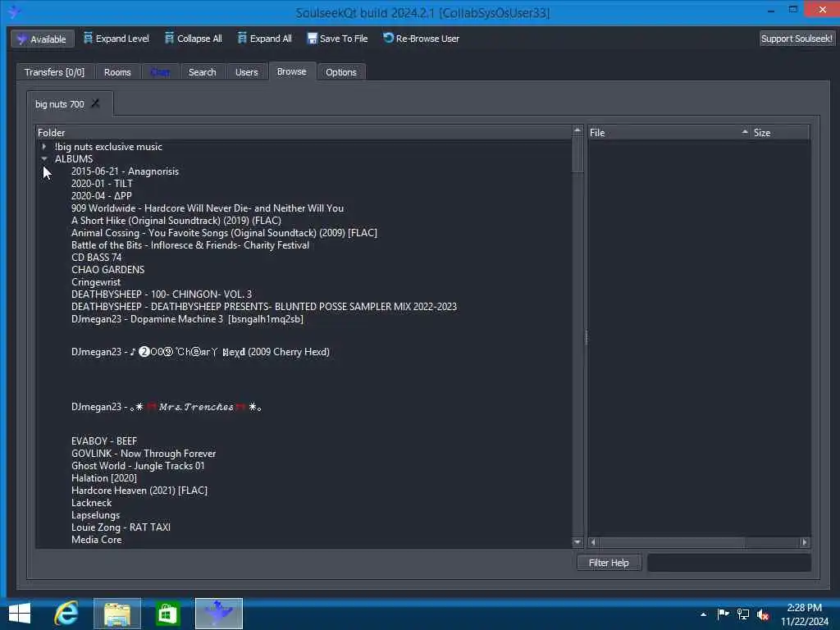Open the Options tab
Screen dimensions: 840x630
pos(341,72)
